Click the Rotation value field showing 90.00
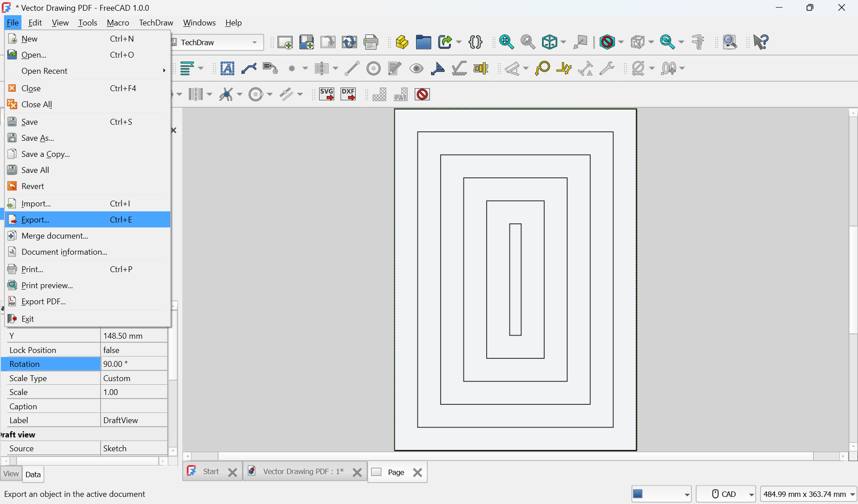This screenshot has height=504, width=858. coord(133,364)
